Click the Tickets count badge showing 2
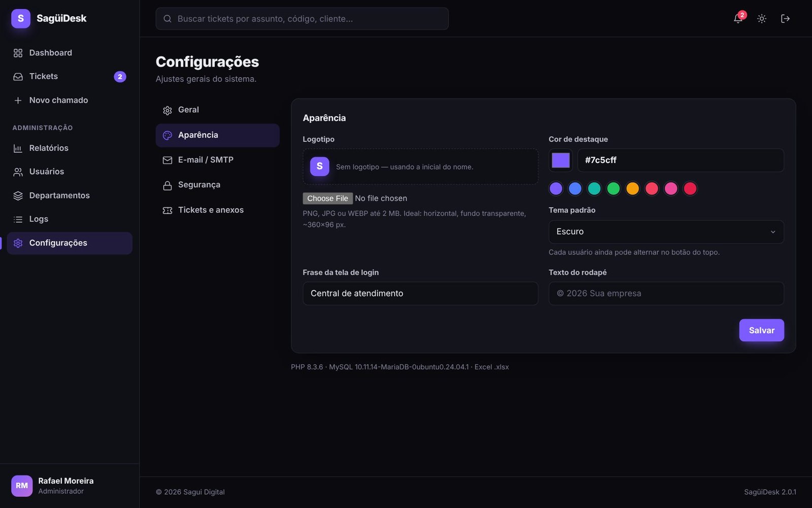The width and height of the screenshot is (812, 508). click(120, 77)
